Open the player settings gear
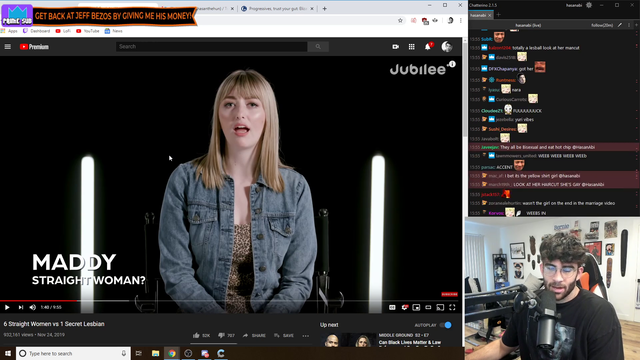 click(404, 307)
